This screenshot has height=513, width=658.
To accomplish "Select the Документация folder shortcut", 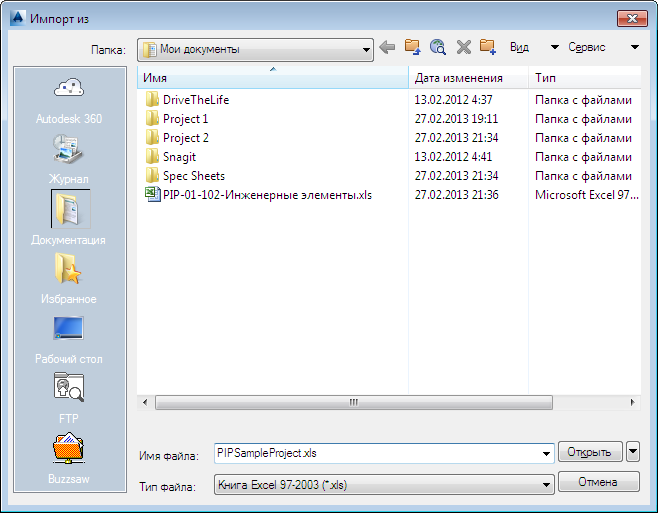I will coord(69,217).
